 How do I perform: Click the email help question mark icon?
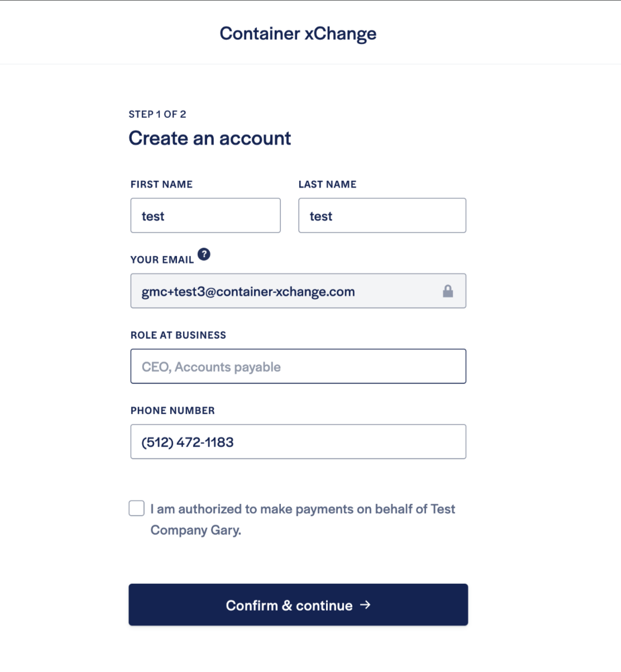pos(204,254)
